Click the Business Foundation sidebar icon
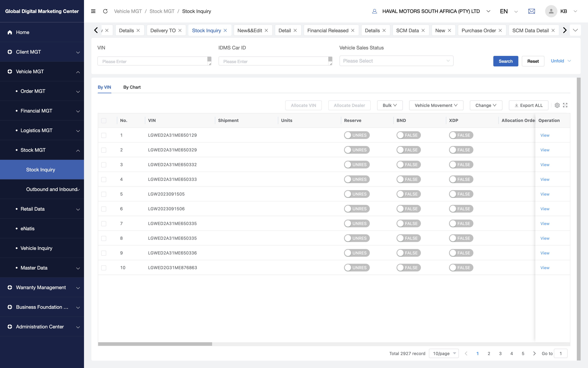The image size is (588, 368). 10,307
